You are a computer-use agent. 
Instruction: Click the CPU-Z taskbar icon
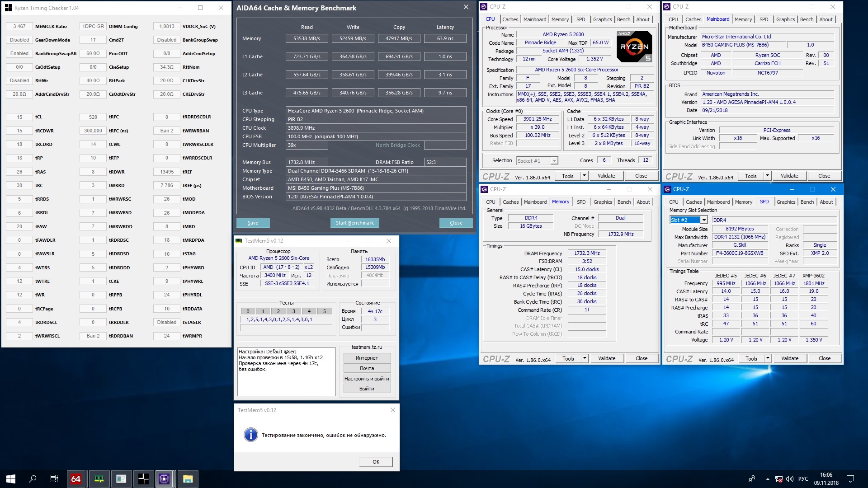164,479
